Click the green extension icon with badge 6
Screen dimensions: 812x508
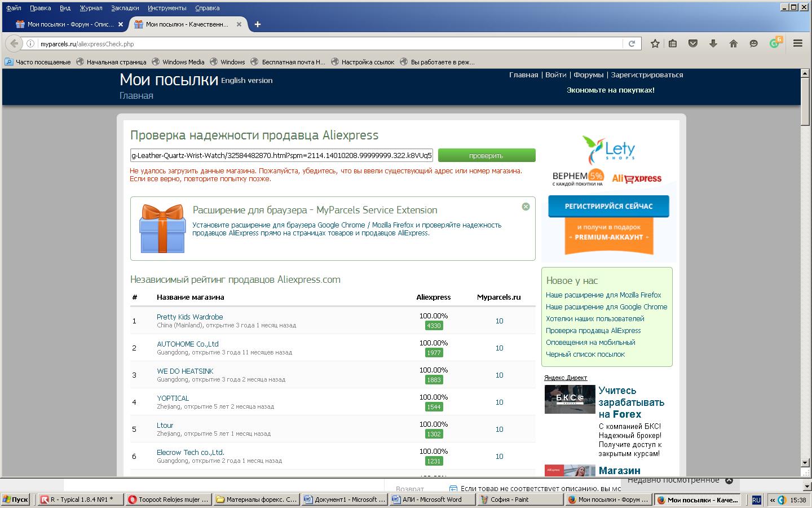click(x=775, y=43)
